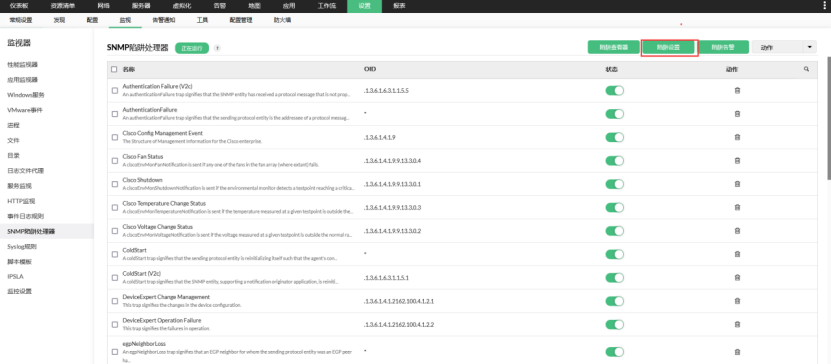Click the 陷阱告警 button
Image resolution: width=831 pixels, height=364 pixels.
pyautogui.click(x=723, y=47)
